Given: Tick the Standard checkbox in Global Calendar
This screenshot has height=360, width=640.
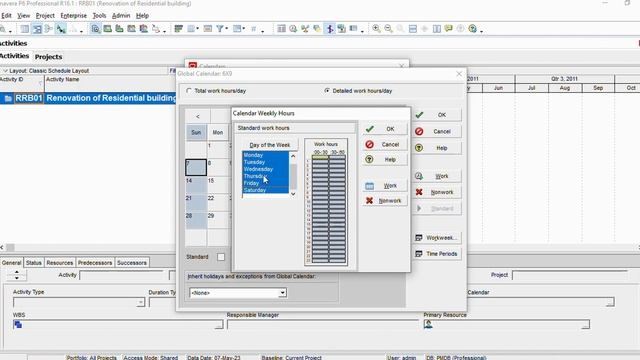Looking at the screenshot, I should click(221, 257).
